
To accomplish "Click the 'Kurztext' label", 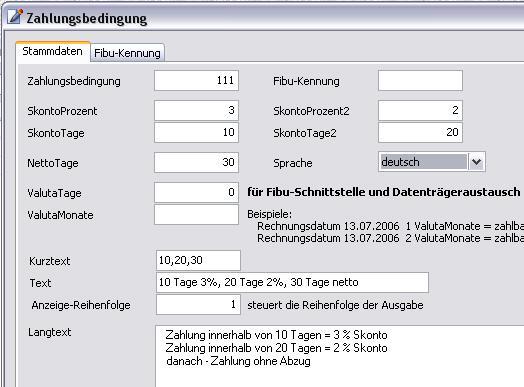I will 49,261.
